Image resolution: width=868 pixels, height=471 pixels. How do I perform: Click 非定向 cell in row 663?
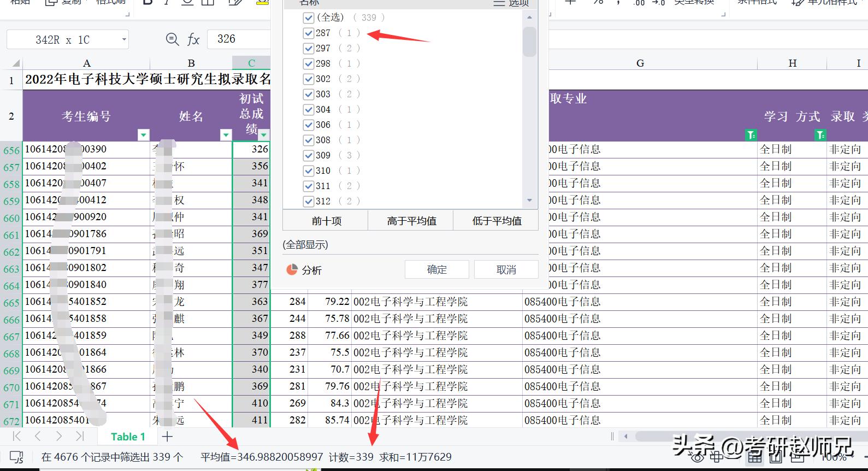pyautogui.click(x=847, y=268)
